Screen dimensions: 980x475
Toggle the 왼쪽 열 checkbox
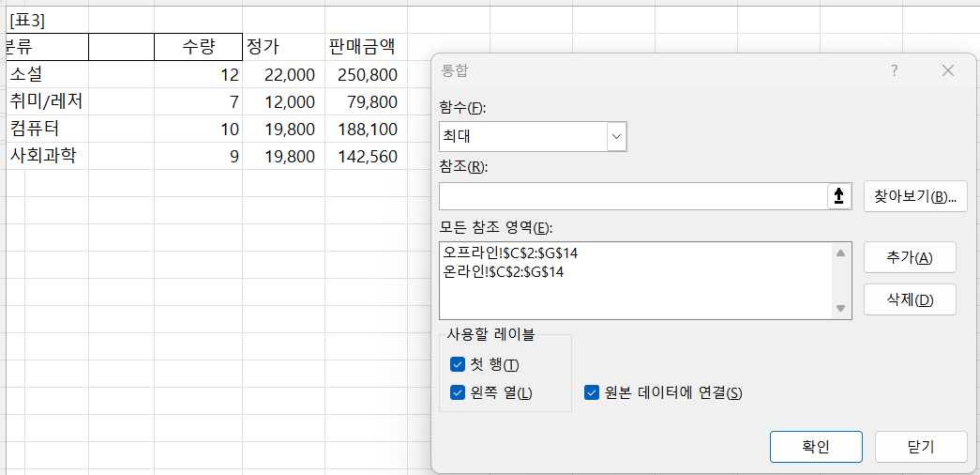click(458, 392)
